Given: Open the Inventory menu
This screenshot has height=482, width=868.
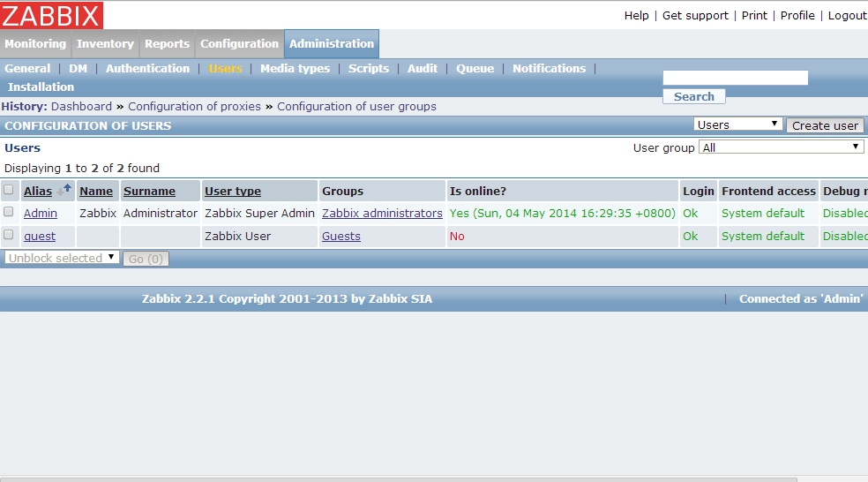Looking at the screenshot, I should (x=105, y=44).
